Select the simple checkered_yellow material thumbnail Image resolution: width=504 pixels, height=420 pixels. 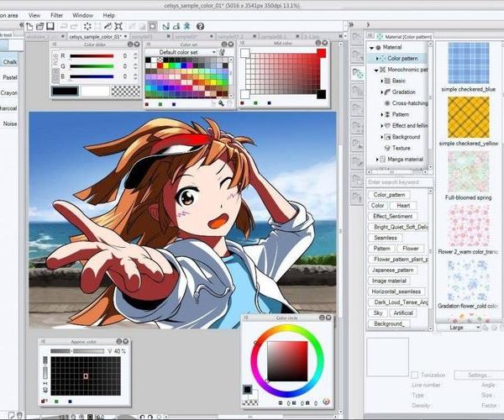click(x=468, y=117)
